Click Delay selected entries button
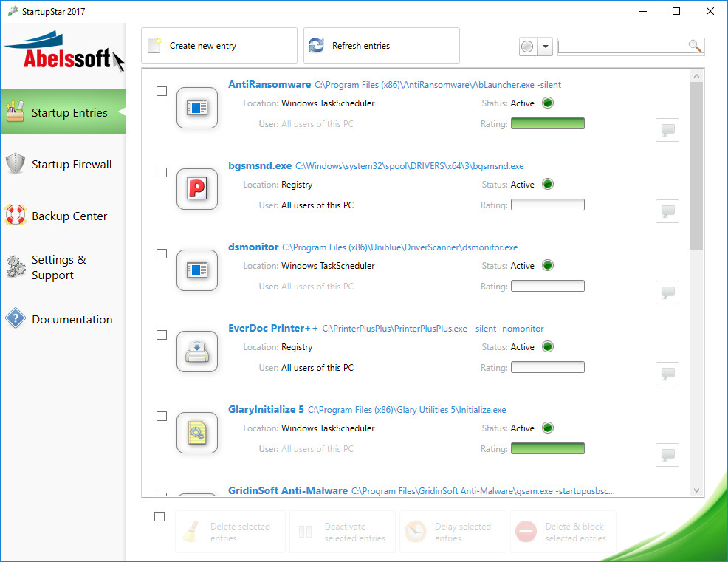The image size is (728, 562). (453, 532)
